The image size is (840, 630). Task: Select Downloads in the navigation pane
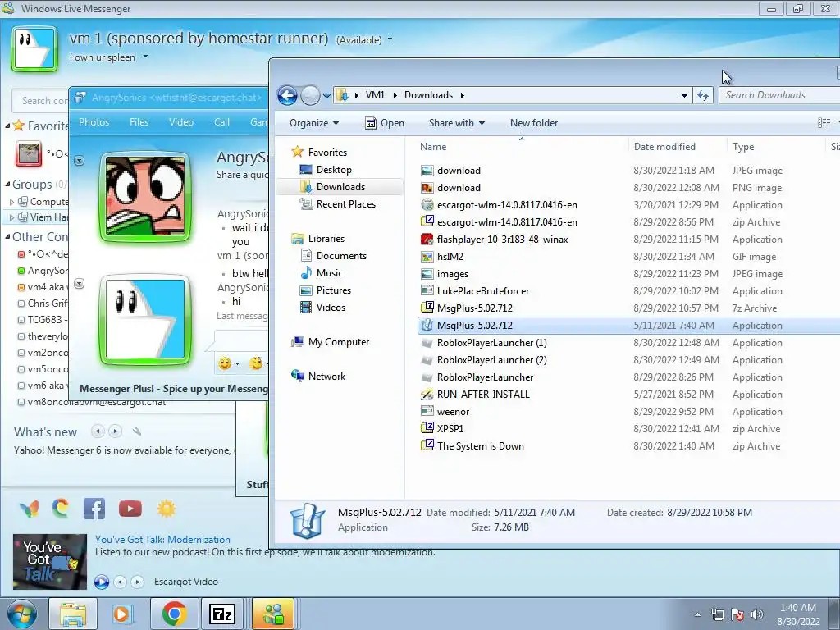[x=340, y=186]
